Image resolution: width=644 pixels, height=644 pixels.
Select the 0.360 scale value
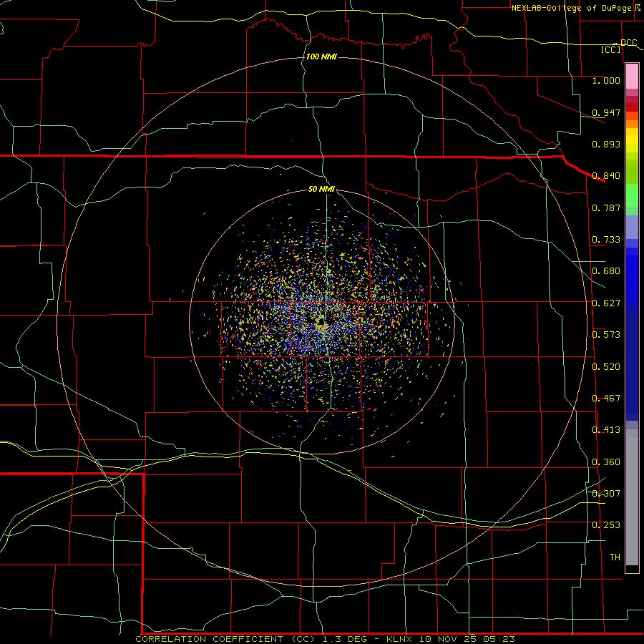pyautogui.click(x=606, y=462)
